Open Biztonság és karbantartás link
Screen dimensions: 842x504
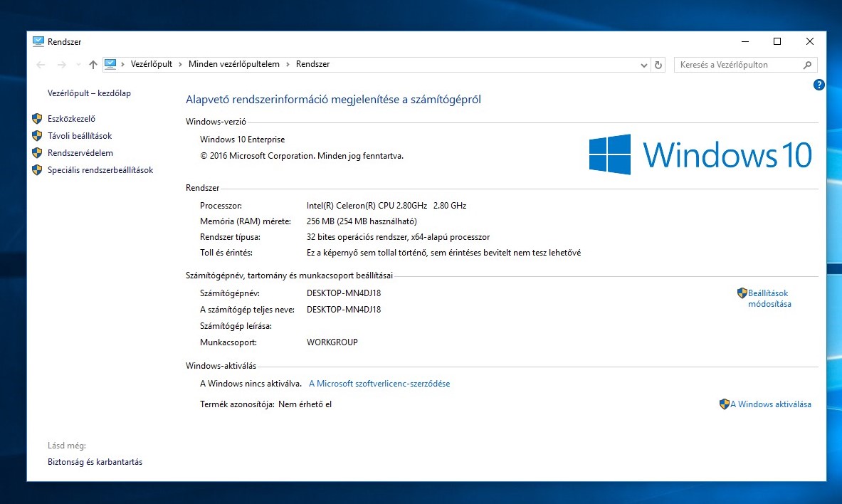[95, 462]
